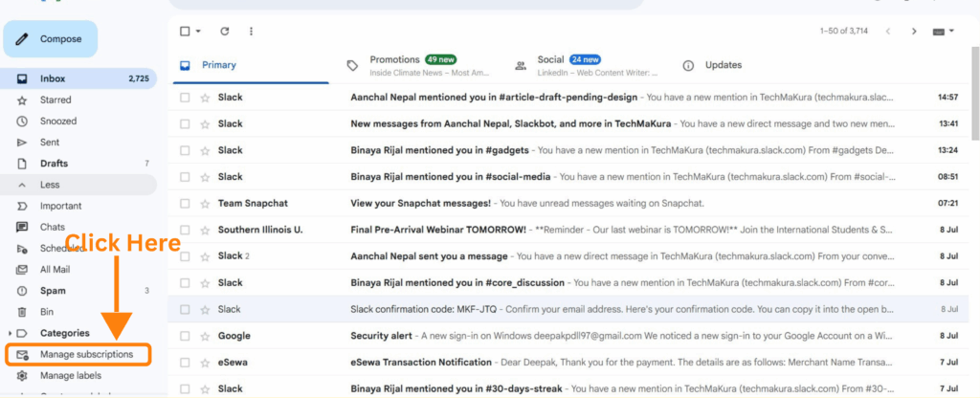This screenshot has width=980, height=398.
Task: Star the Slack 14:57 mention email
Action: click(205, 98)
